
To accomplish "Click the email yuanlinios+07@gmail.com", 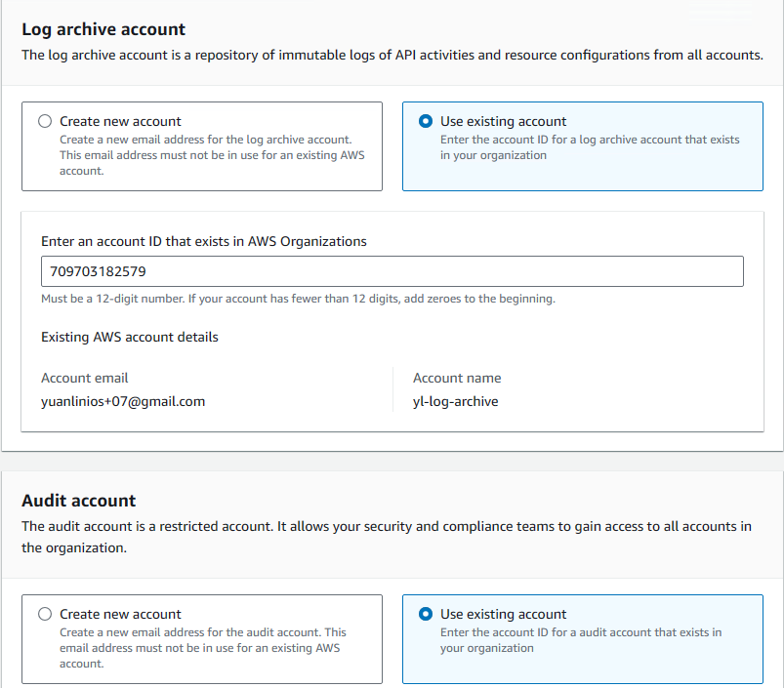I will pos(123,402).
